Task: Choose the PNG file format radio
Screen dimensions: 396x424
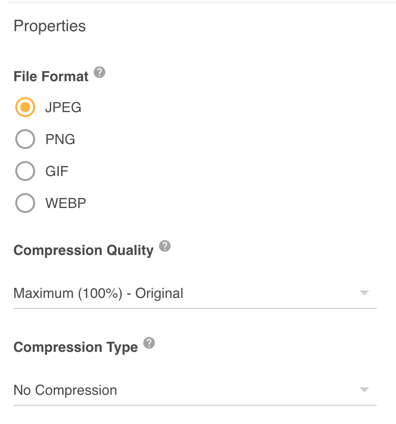Action: [25, 139]
